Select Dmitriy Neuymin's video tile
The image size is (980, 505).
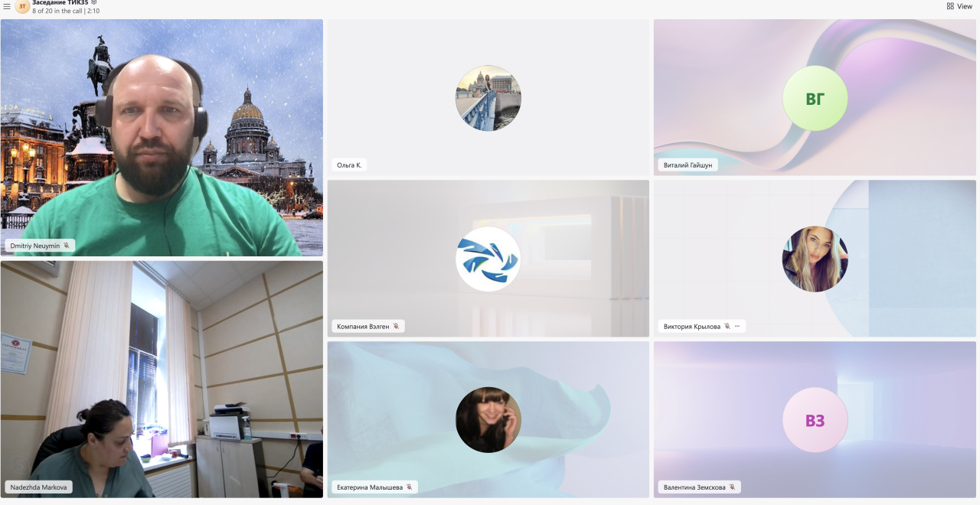pos(162,138)
